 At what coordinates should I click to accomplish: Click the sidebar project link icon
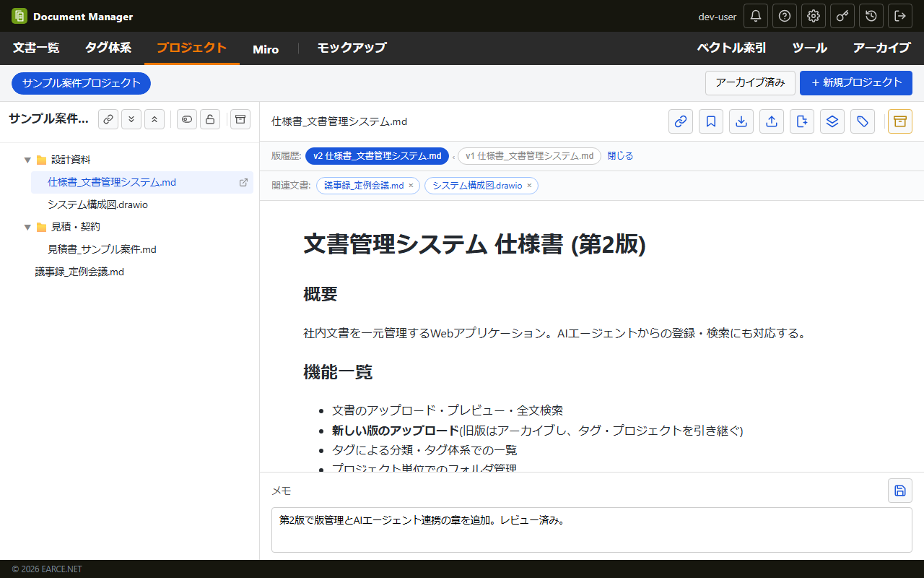(108, 119)
